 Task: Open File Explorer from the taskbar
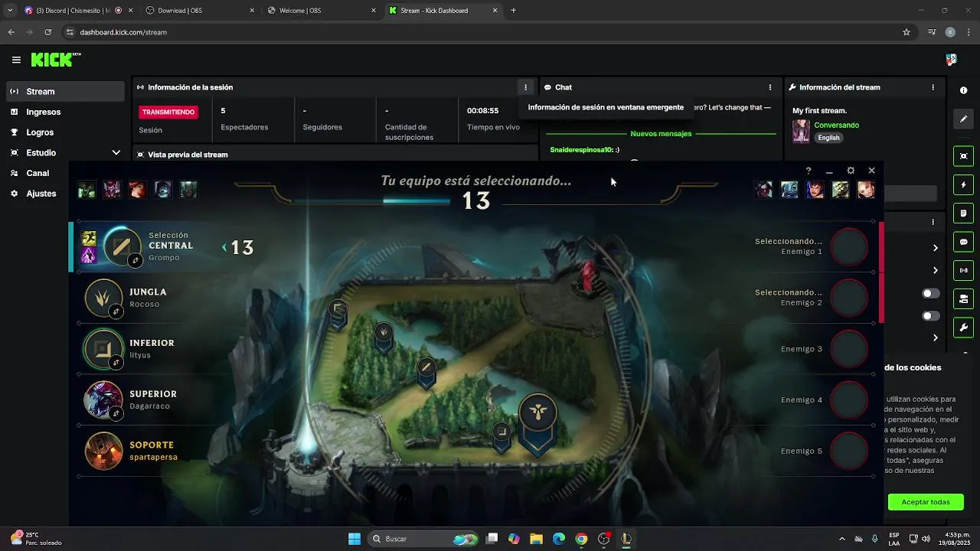coord(536,539)
